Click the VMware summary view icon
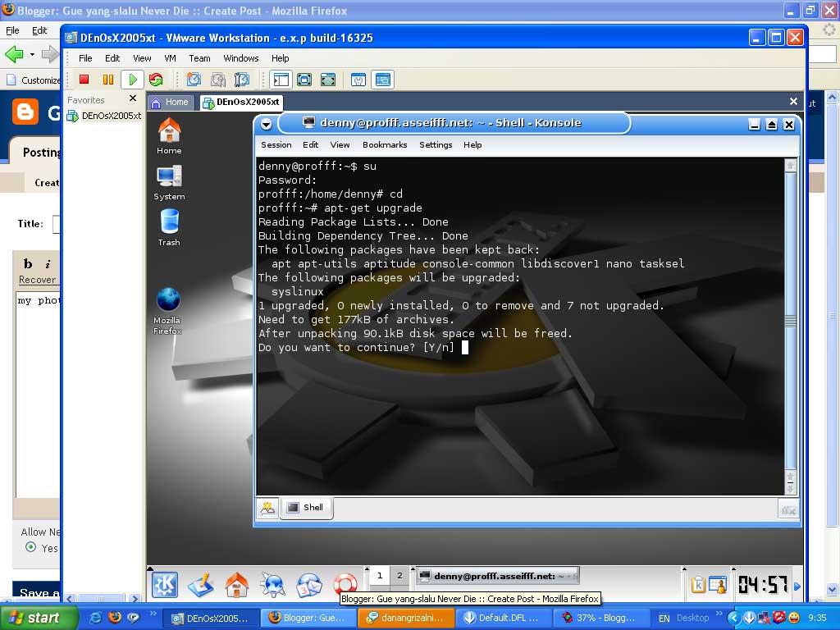 tap(358, 80)
